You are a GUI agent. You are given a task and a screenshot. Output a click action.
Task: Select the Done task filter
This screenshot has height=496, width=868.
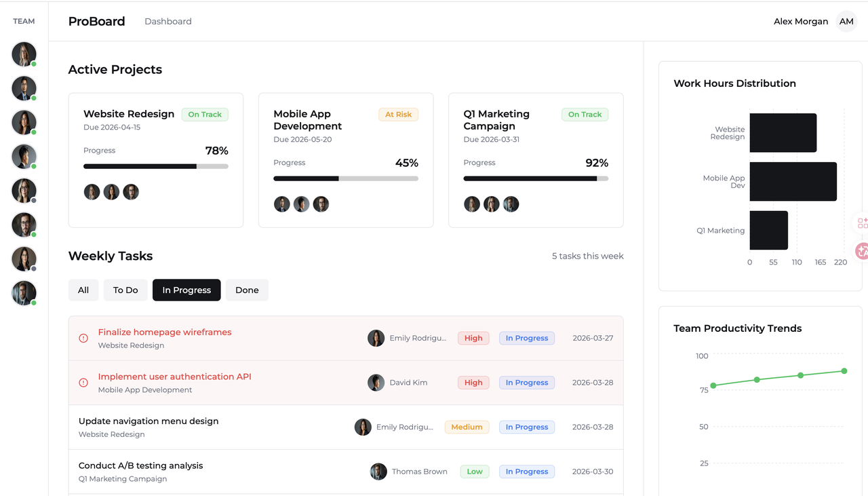(x=247, y=290)
